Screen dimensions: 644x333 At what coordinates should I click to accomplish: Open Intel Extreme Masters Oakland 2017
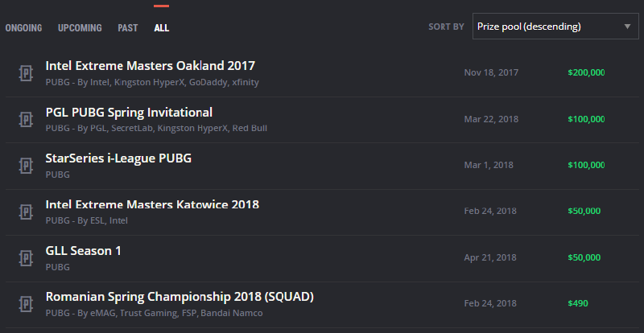(x=151, y=66)
